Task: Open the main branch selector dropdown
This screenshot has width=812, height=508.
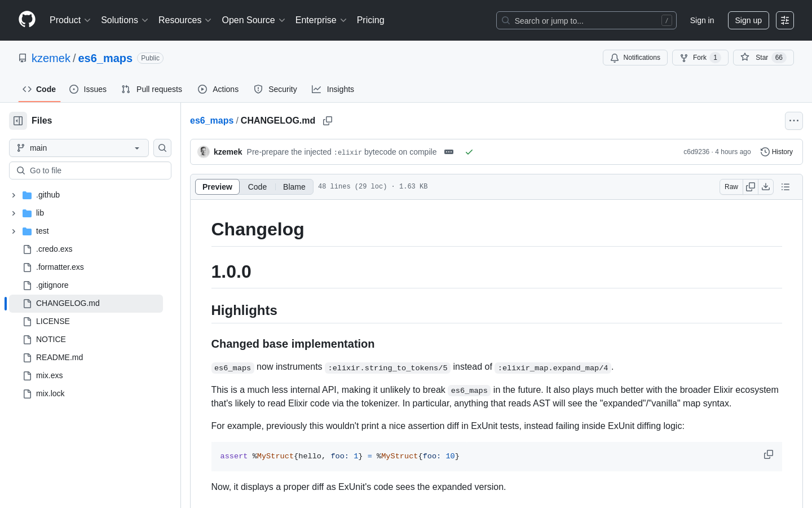Action: 79,148
